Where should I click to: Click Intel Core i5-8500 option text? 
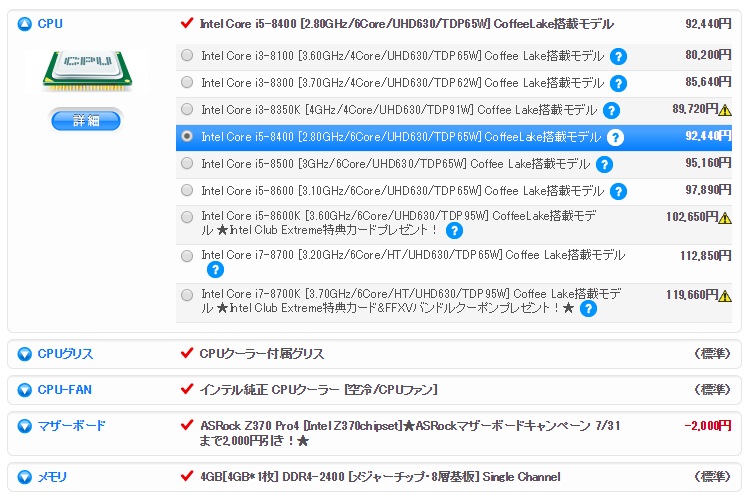coord(395,164)
